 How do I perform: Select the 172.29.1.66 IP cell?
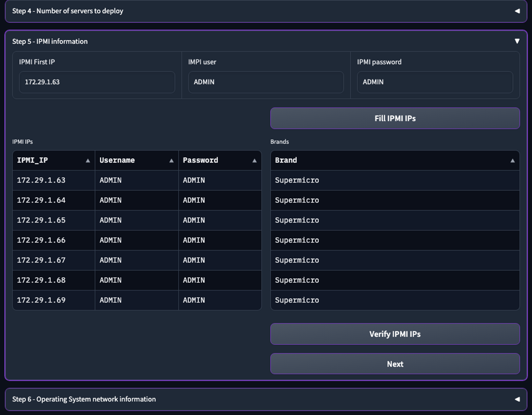[x=53, y=240]
